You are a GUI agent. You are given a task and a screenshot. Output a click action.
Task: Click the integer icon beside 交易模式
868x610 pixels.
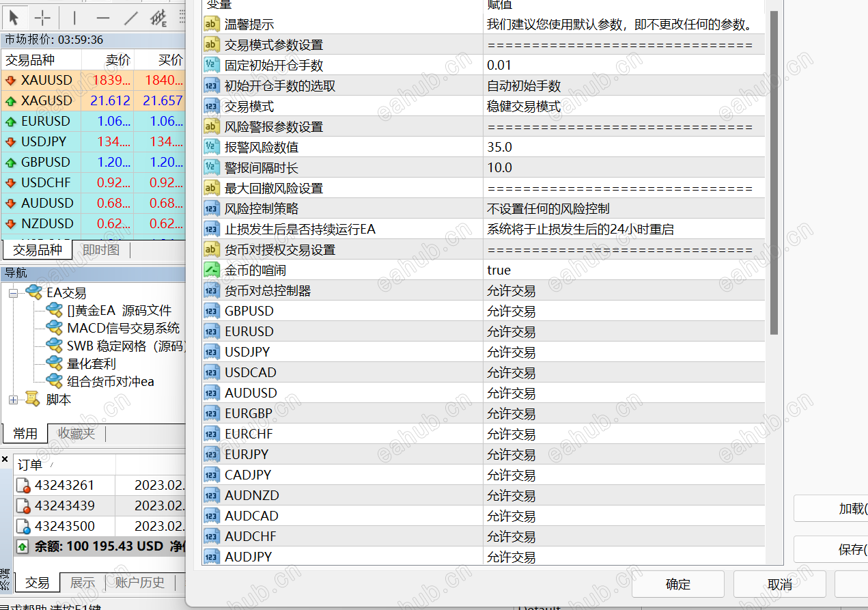(x=212, y=106)
